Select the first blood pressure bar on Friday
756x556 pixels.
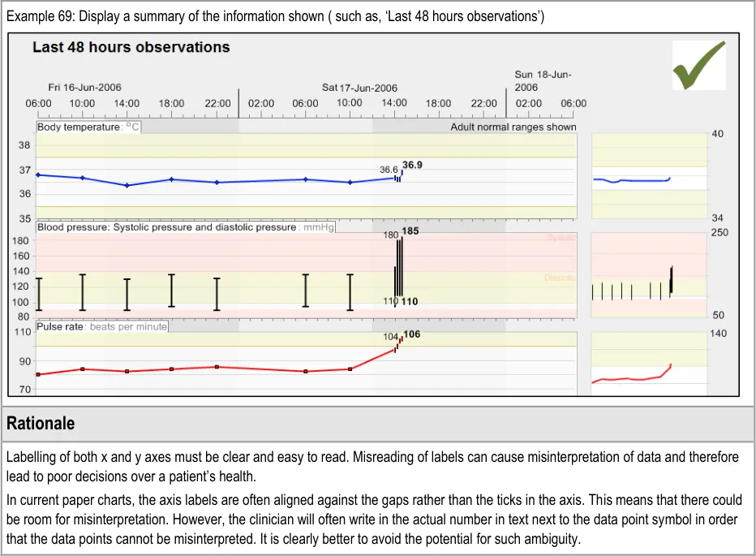(38, 294)
